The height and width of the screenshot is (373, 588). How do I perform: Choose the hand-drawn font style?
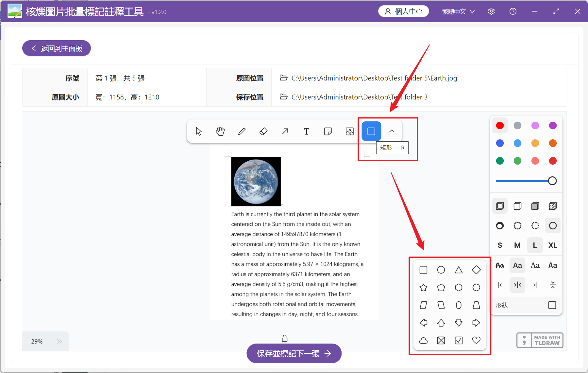(500, 265)
